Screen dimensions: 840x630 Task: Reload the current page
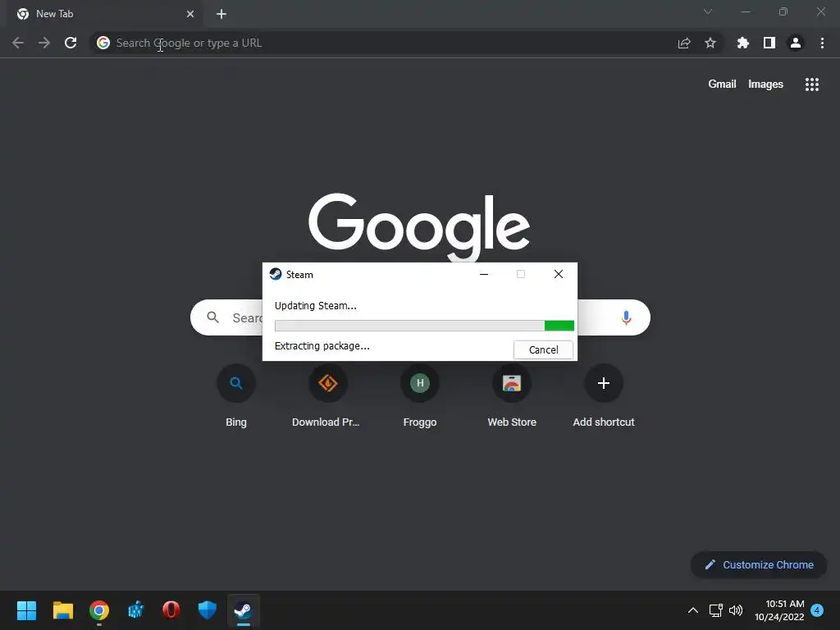71,43
